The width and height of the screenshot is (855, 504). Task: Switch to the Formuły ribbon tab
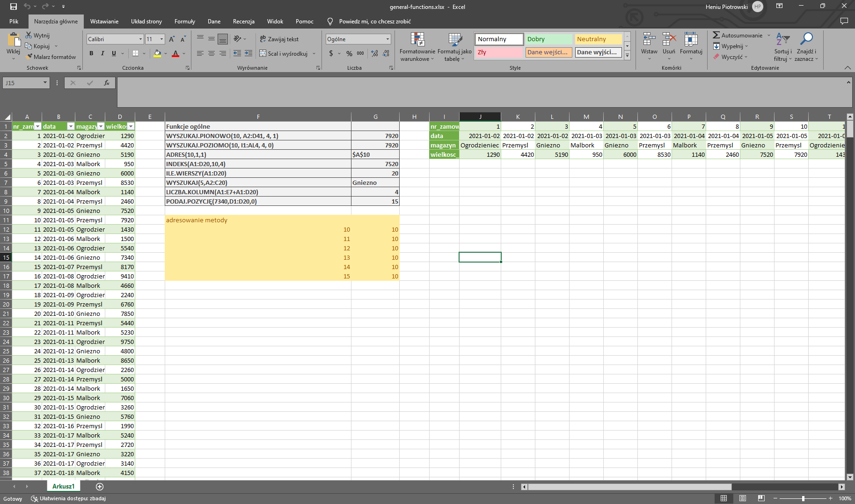pyautogui.click(x=184, y=22)
